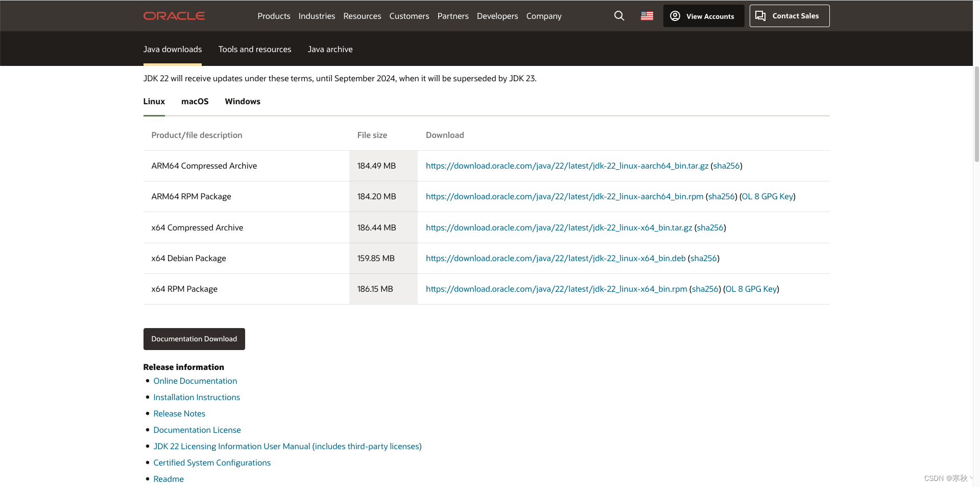Open the Products menu

(x=274, y=16)
